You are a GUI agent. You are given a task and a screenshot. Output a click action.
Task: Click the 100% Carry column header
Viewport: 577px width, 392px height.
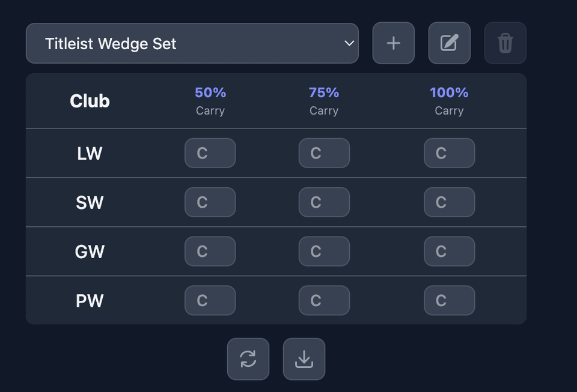(x=449, y=101)
